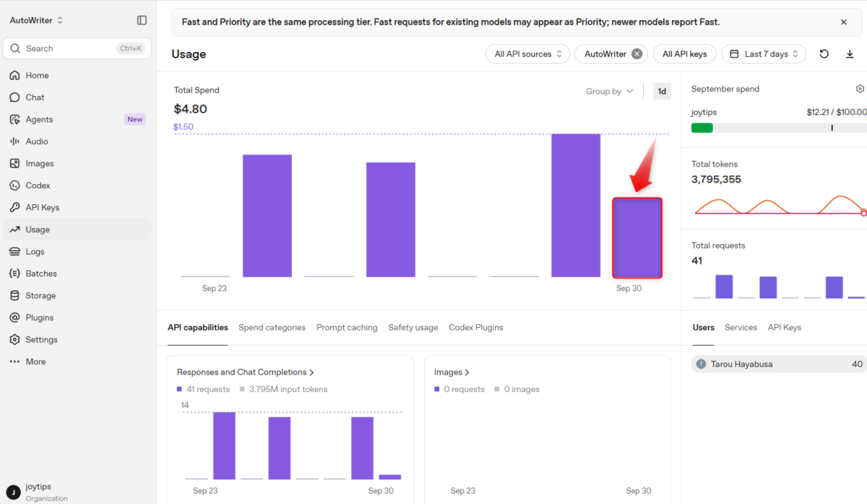867x504 pixels.
Task: Change the Last 7 days date range
Action: 764,54
